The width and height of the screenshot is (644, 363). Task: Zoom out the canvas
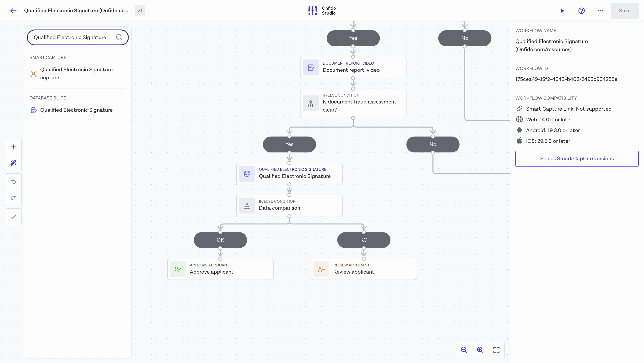click(464, 350)
